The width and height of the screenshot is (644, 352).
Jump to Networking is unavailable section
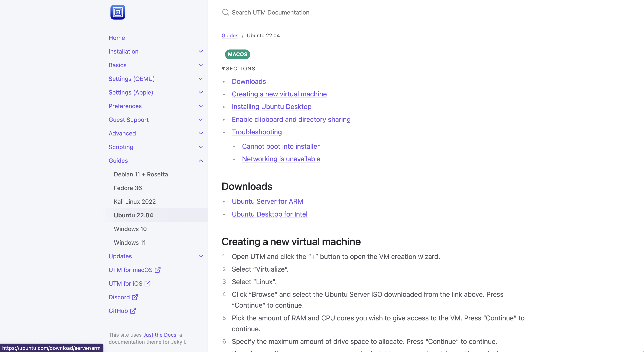(281, 159)
